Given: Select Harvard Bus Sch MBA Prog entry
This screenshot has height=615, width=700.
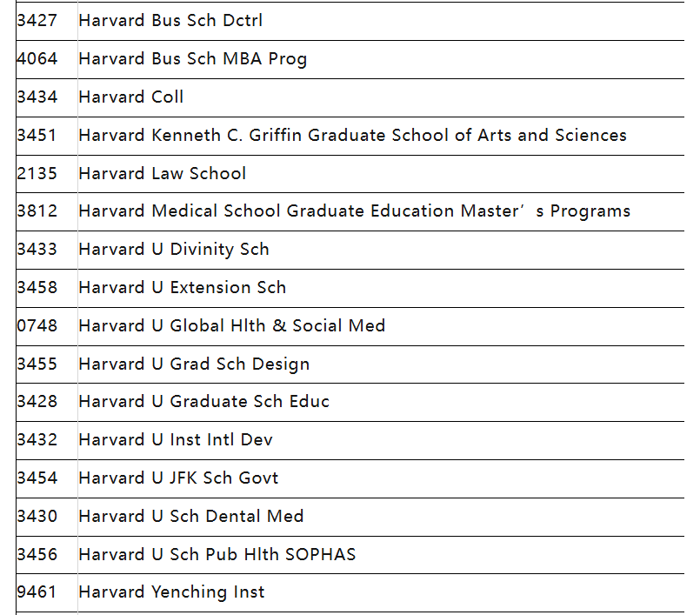Looking at the screenshot, I should (x=192, y=59).
